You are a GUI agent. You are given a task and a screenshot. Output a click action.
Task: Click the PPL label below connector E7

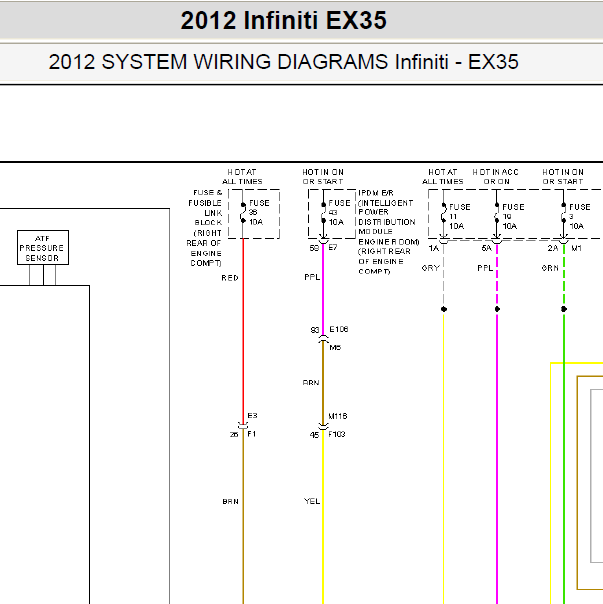point(312,277)
